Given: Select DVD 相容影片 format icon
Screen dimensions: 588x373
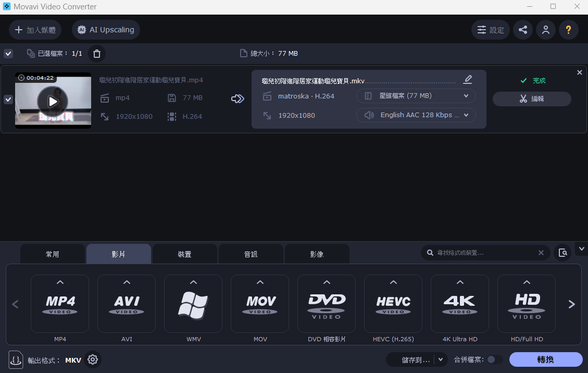Looking at the screenshot, I should (x=327, y=304).
